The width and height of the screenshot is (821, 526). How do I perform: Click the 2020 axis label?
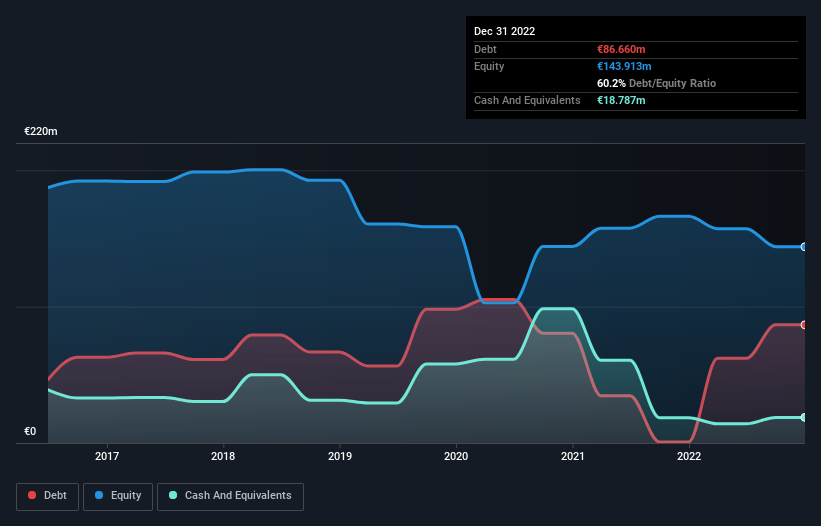[x=456, y=456]
